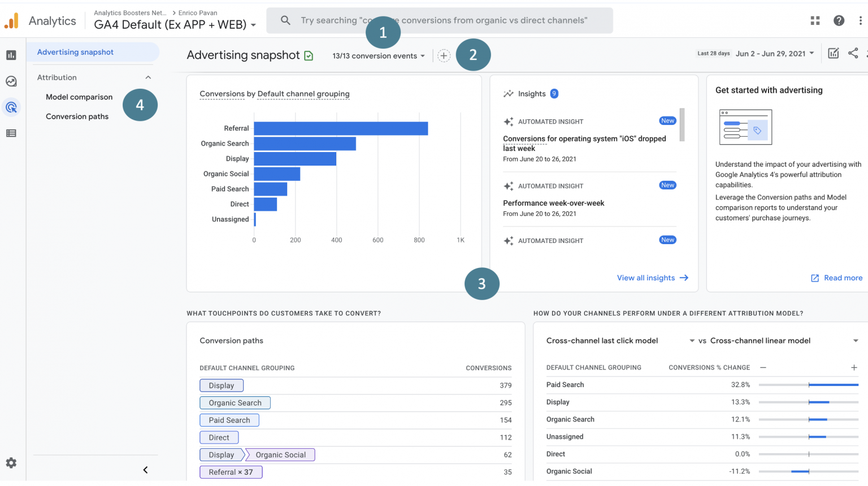868x486 pixels.
Task: Click the Referral bar in chart
Action: pyautogui.click(x=340, y=128)
